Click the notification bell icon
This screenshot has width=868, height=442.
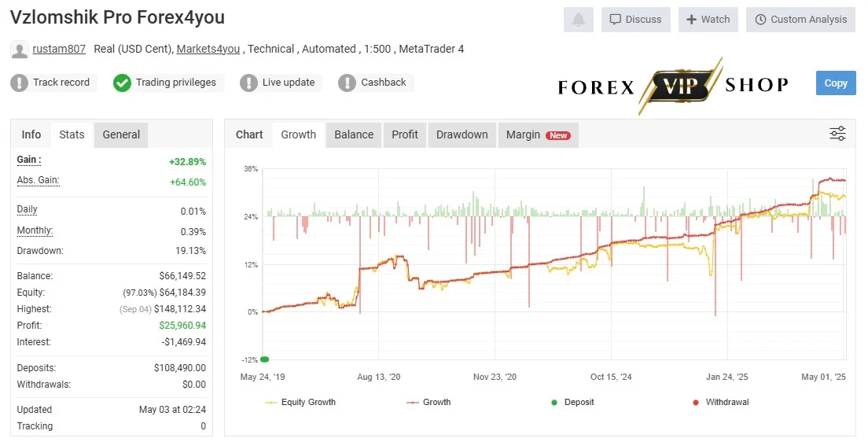(579, 20)
